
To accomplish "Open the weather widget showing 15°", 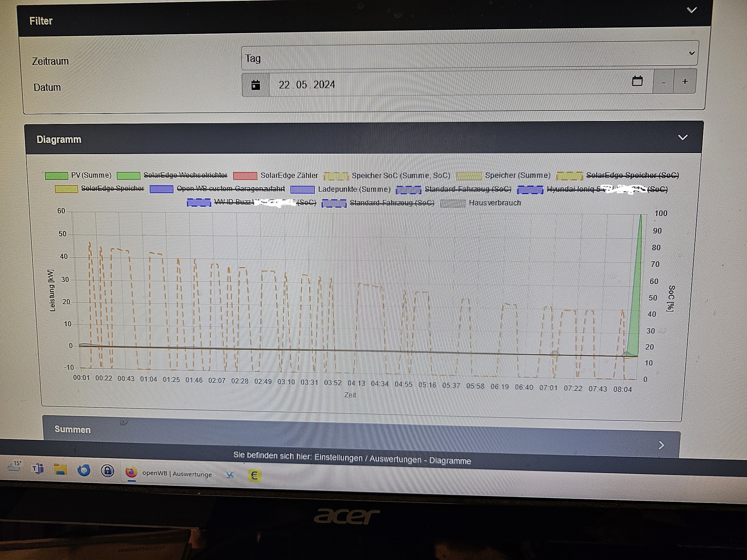I will pos(15,466).
